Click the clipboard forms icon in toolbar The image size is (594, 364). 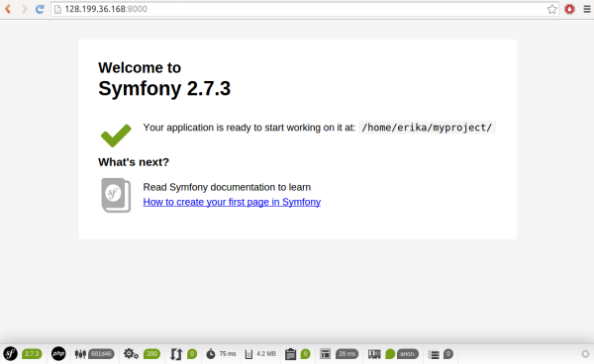coord(290,354)
